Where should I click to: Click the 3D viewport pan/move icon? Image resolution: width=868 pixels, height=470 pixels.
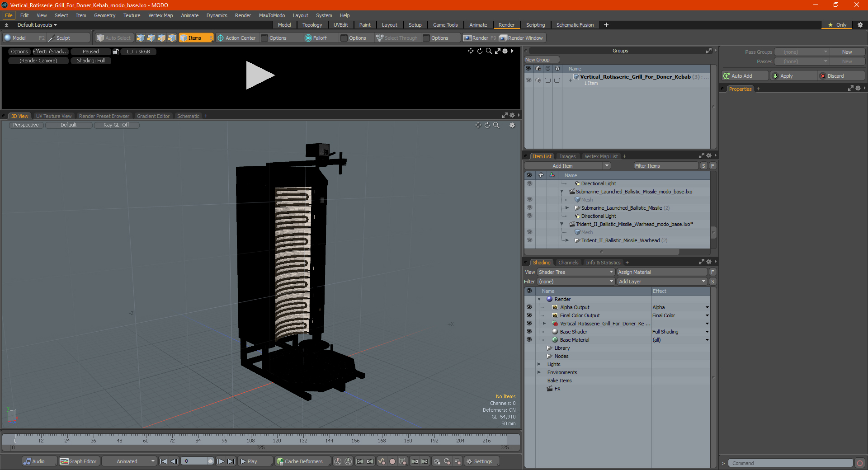[x=478, y=125]
